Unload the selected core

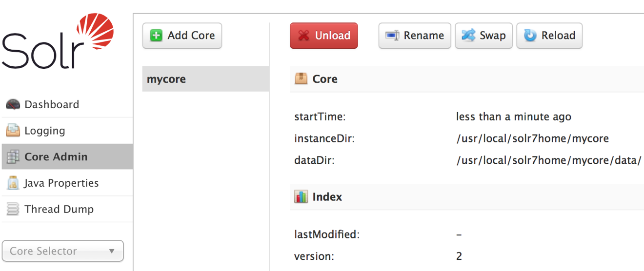(x=324, y=36)
